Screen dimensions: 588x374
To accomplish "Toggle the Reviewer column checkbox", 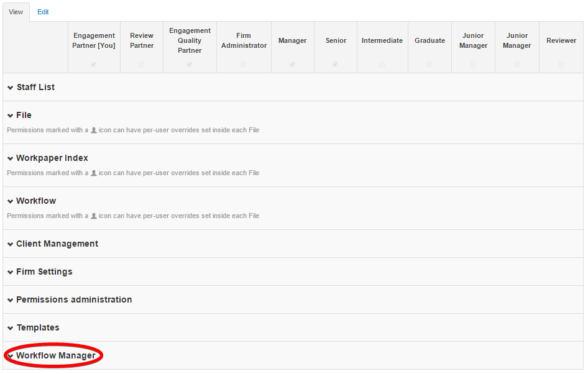I will pos(561,65).
